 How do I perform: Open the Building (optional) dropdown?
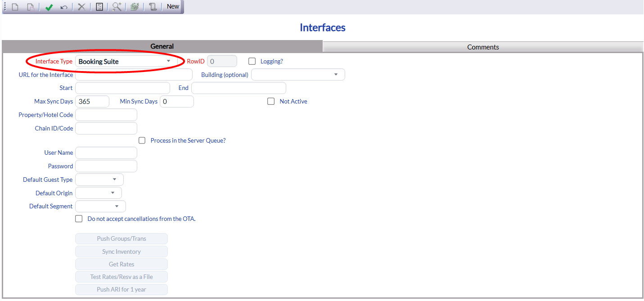[298, 75]
